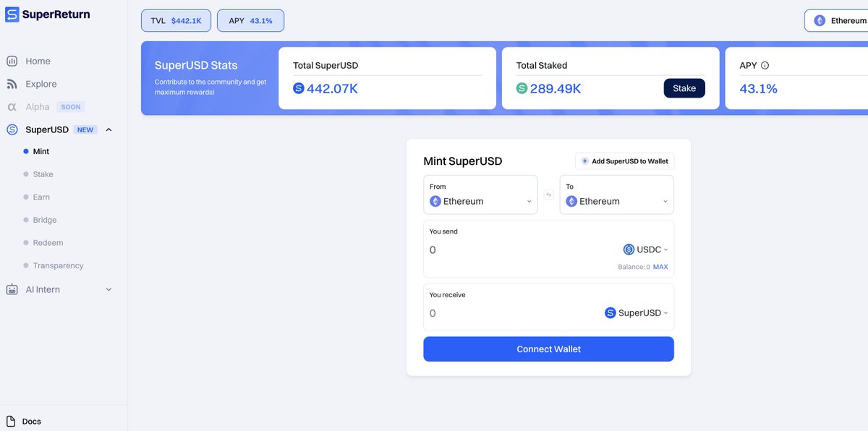Click the TVL $442.1K pill
868x431 pixels.
click(176, 21)
